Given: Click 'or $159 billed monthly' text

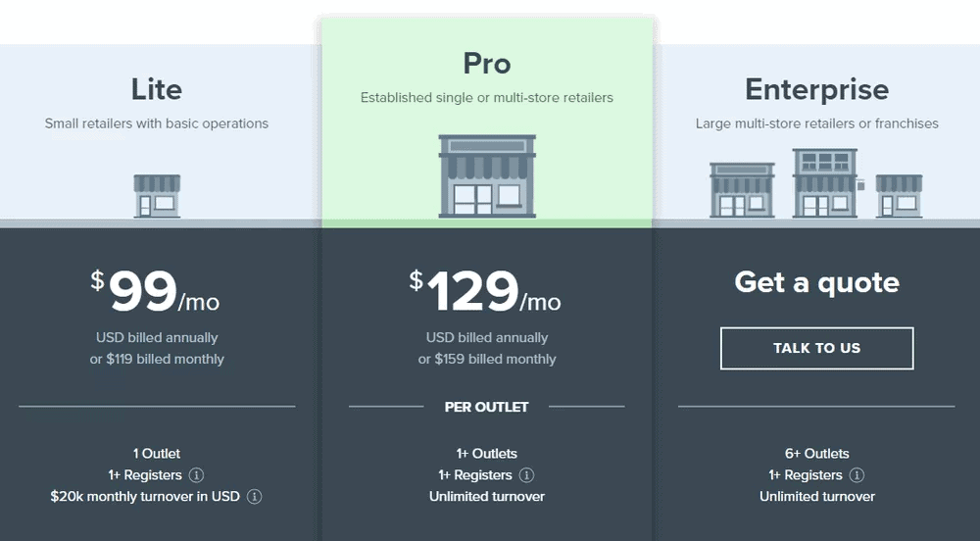Looking at the screenshot, I should tap(487, 360).
